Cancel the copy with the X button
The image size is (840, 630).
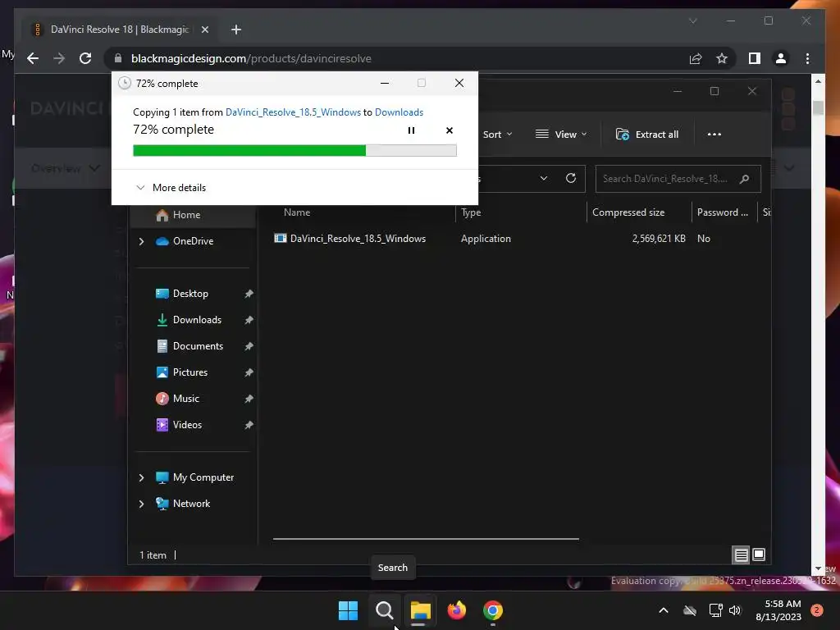(x=450, y=130)
